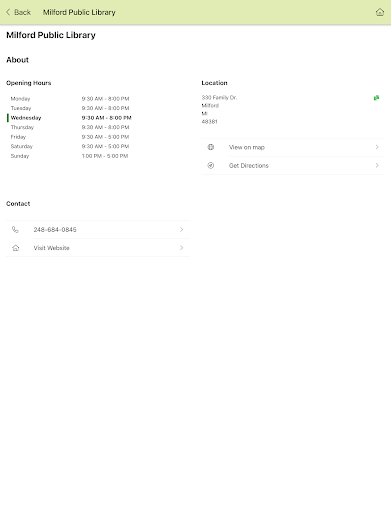The image size is (391, 512).
Task: Tap the green map marker icon
Action: (x=376, y=98)
